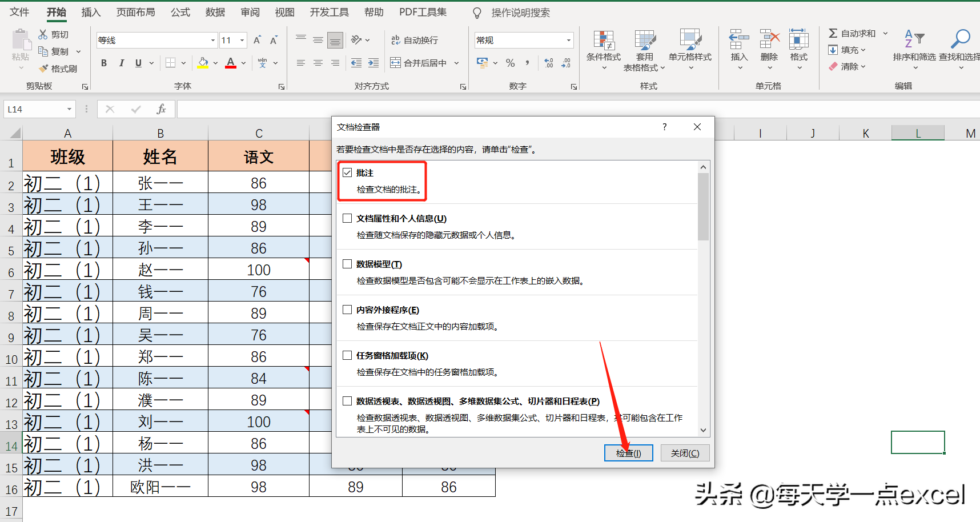Click the formula bar input field
The height and width of the screenshot is (522, 980).
[578, 109]
